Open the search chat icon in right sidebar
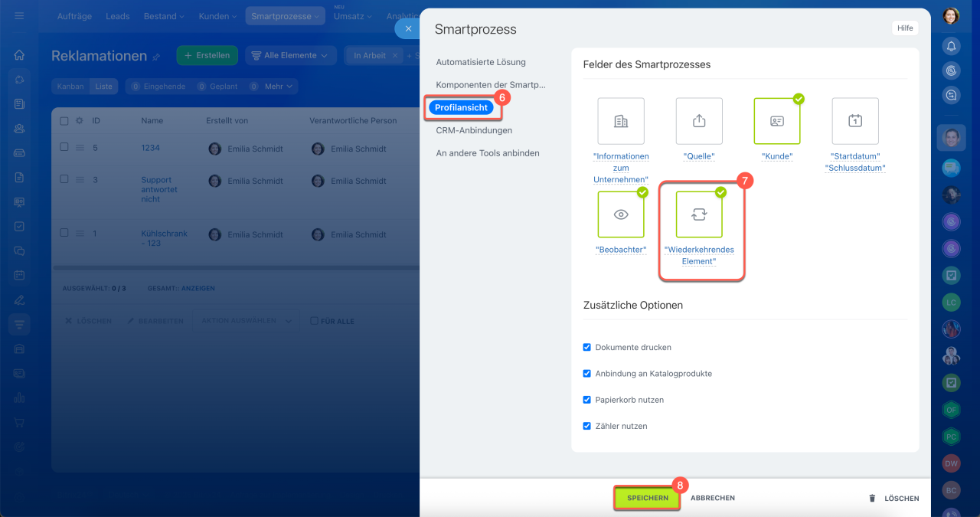The height and width of the screenshot is (517, 980). pyautogui.click(x=951, y=95)
